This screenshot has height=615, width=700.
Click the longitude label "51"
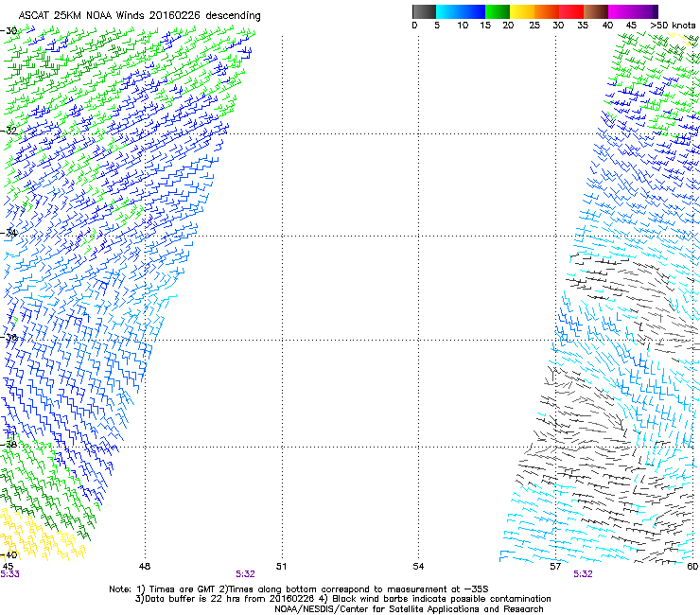(x=281, y=567)
